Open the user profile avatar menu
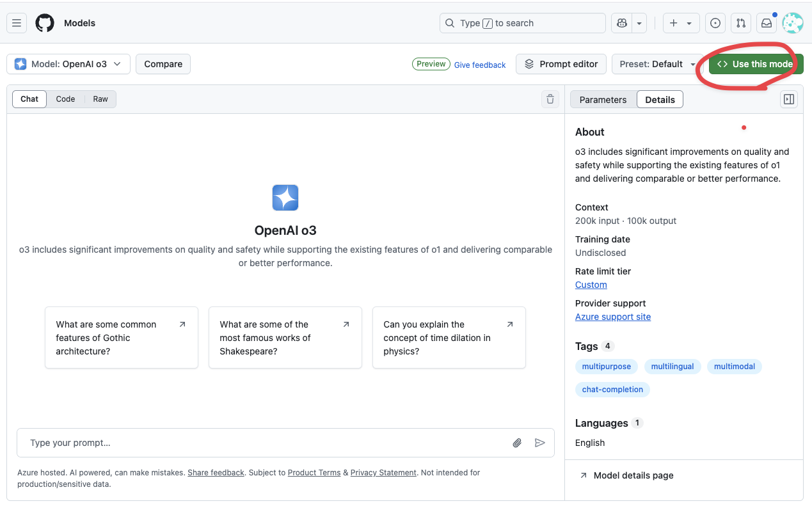The height and width of the screenshot is (508, 812). coord(793,23)
